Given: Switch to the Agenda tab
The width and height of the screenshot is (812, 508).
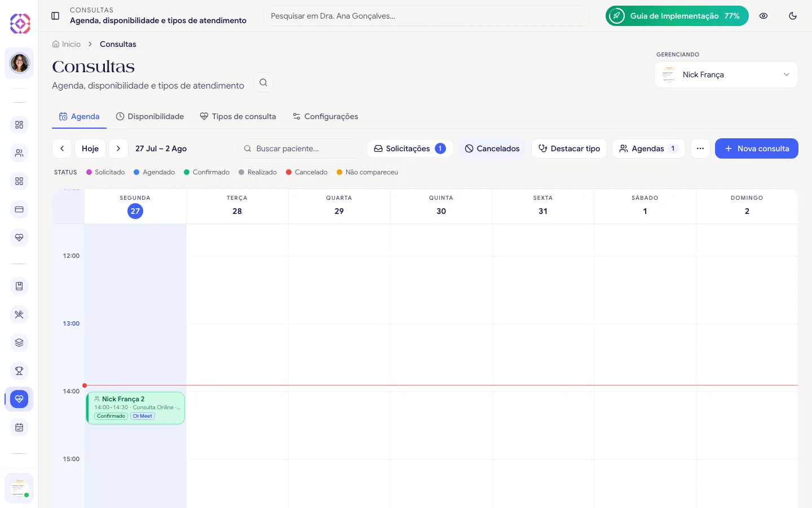Looking at the screenshot, I should [x=80, y=116].
